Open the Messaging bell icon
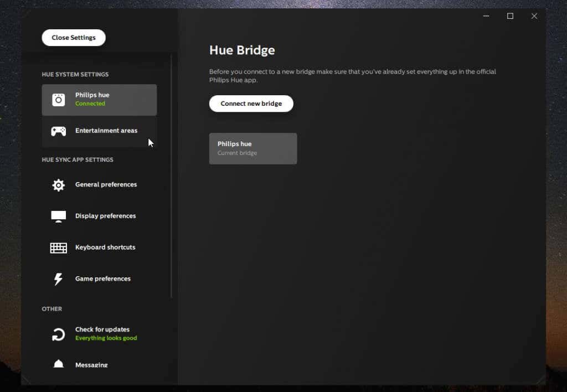The image size is (567, 392). 58,364
